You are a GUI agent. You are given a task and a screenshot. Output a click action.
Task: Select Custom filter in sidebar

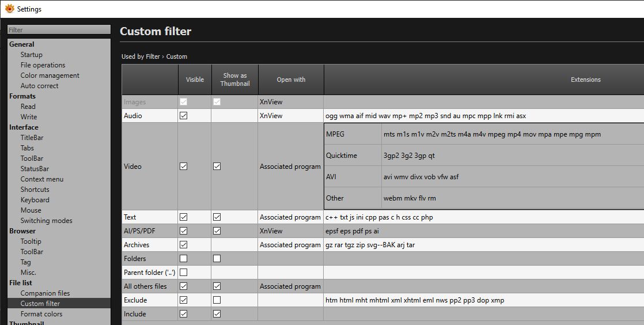pos(59,303)
